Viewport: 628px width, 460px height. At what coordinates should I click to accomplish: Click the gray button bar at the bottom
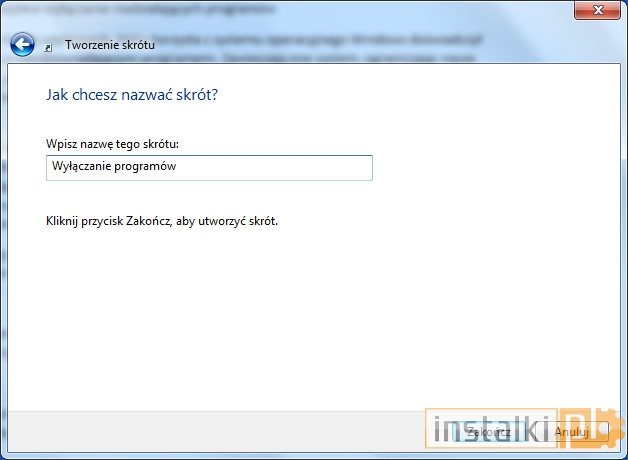200,432
